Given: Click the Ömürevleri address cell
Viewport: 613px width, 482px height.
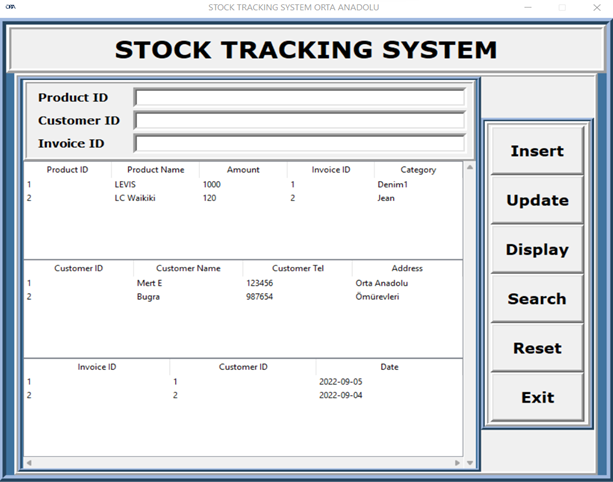Looking at the screenshot, I should click(377, 296).
